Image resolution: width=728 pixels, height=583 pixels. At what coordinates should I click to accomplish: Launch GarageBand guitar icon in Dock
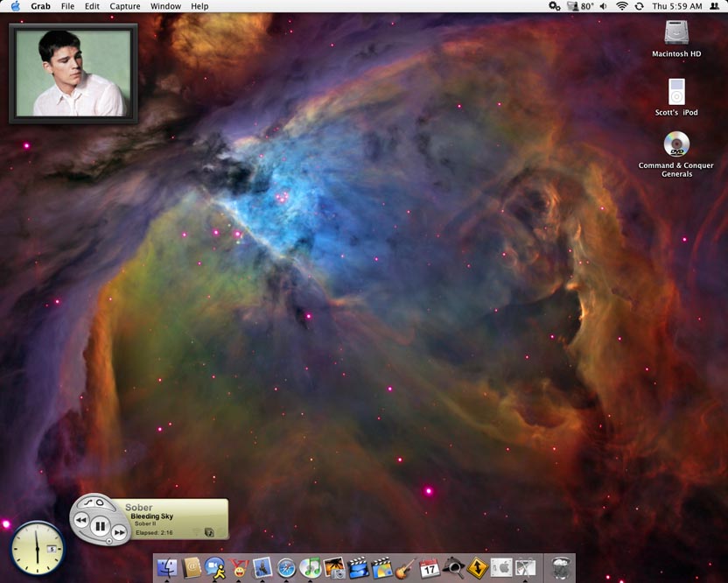[406, 567]
